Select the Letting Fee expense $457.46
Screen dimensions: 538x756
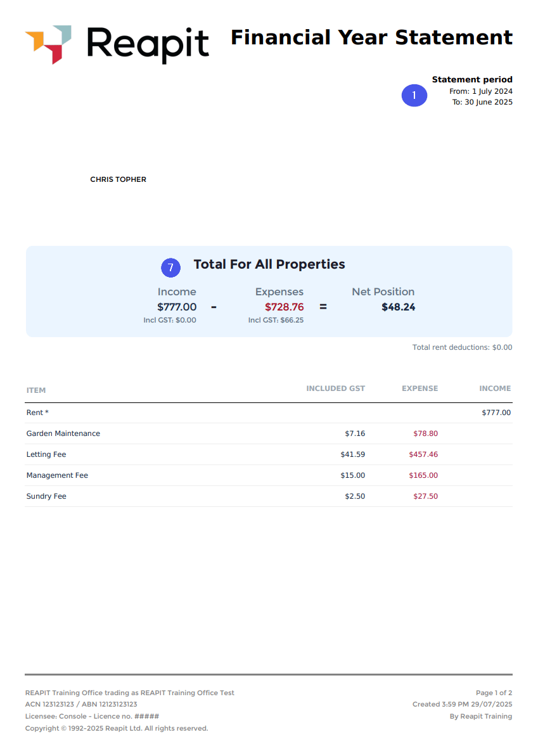(423, 454)
